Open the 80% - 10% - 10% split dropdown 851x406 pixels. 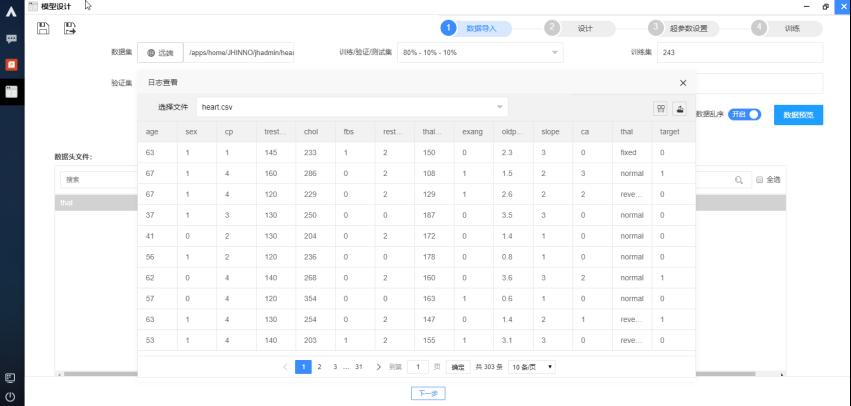[556, 52]
